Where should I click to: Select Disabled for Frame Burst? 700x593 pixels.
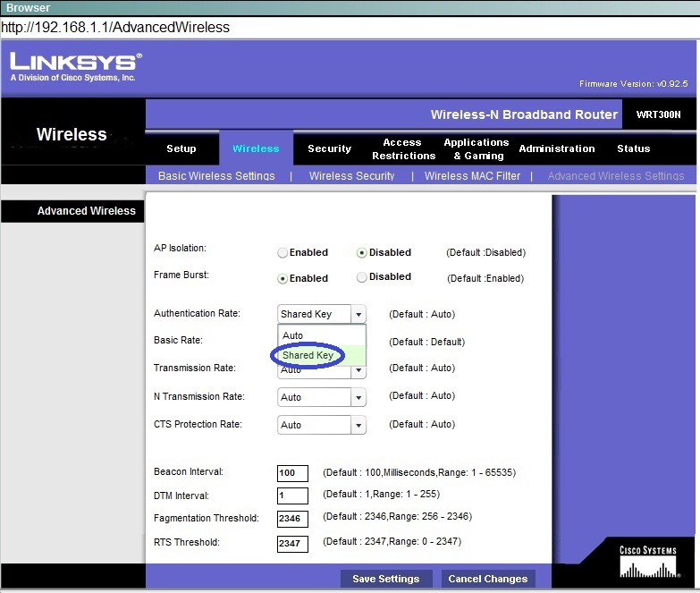[x=361, y=277]
